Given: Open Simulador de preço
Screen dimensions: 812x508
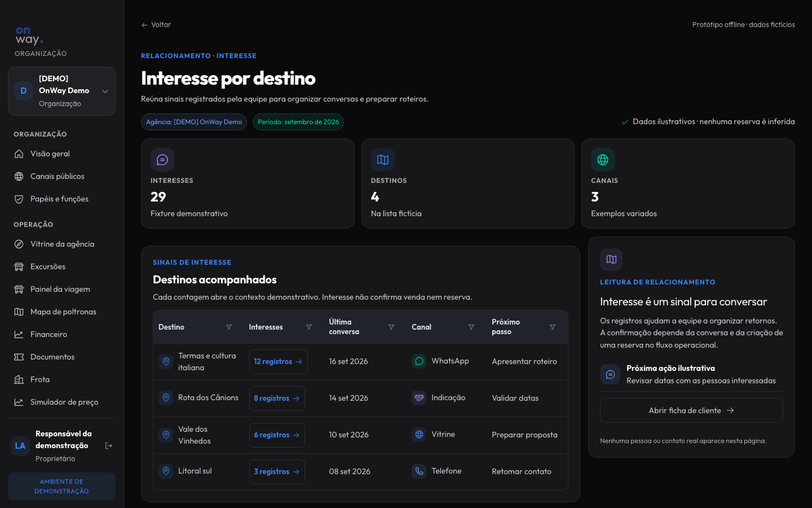Looking at the screenshot, I should pos(61,402).
